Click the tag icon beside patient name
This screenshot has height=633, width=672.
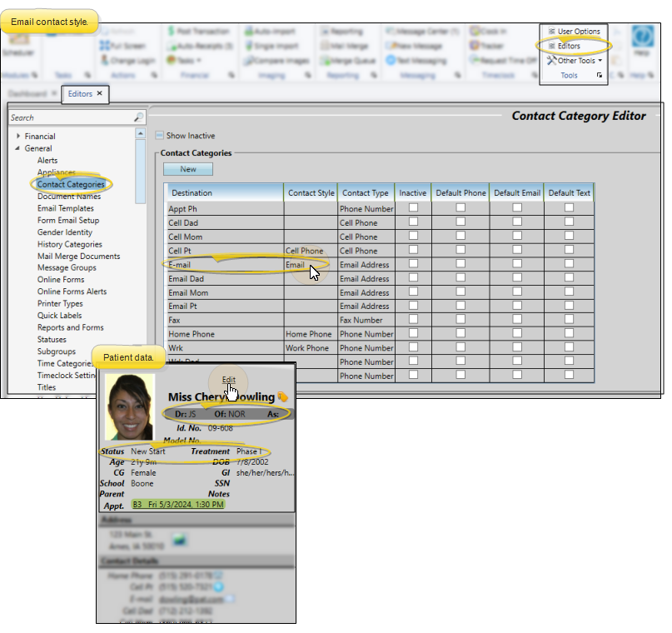[x=282, y=397]
